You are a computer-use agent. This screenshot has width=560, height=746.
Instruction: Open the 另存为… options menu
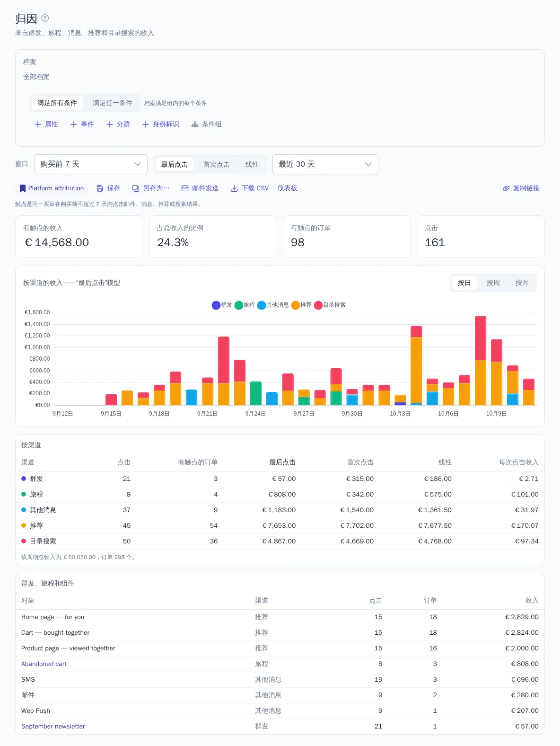[x=151, y=188]
